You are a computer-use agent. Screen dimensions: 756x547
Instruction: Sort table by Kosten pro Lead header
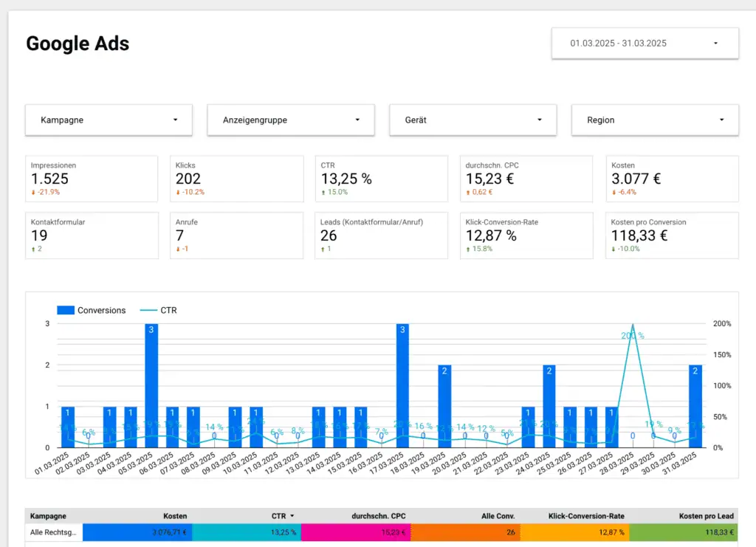707,516
